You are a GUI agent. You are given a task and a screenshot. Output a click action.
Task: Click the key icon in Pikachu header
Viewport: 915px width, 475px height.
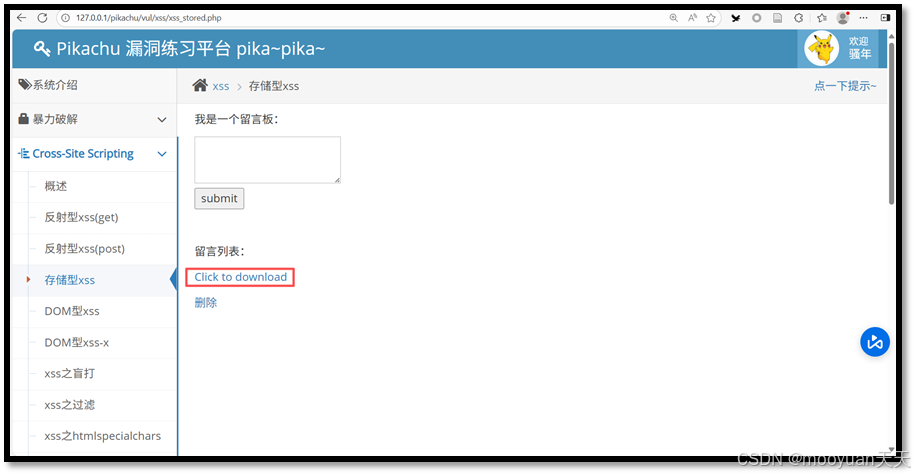tap(42, 48)
